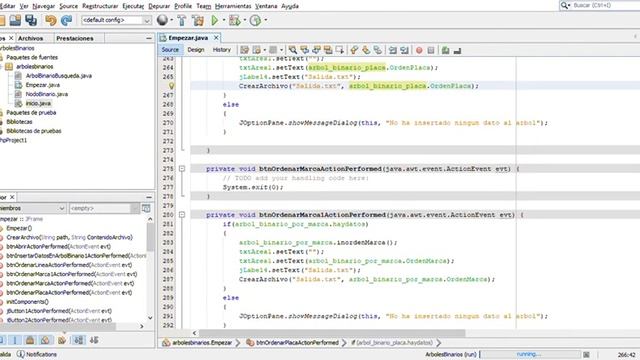The height and width of the screenshot is (360, 640).
Task: Click Shift Line Left icon
Action: tap(393, 50)
